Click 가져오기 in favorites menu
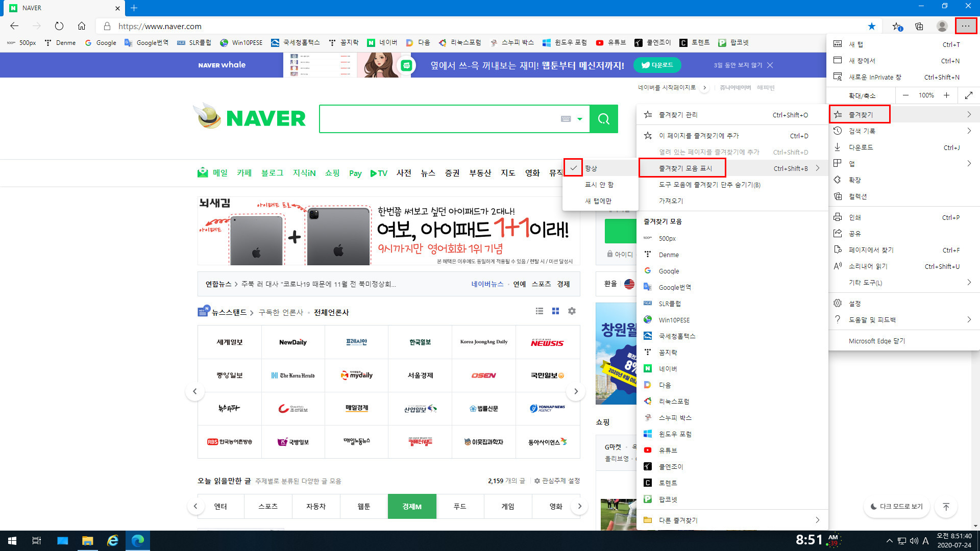Viewport: 980px width, 551px height. [732, 201]
